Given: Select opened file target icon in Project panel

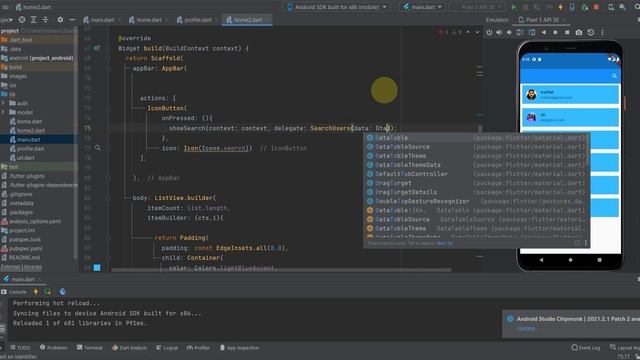Looking at the screenshot, I should click(x=22, y=20).
